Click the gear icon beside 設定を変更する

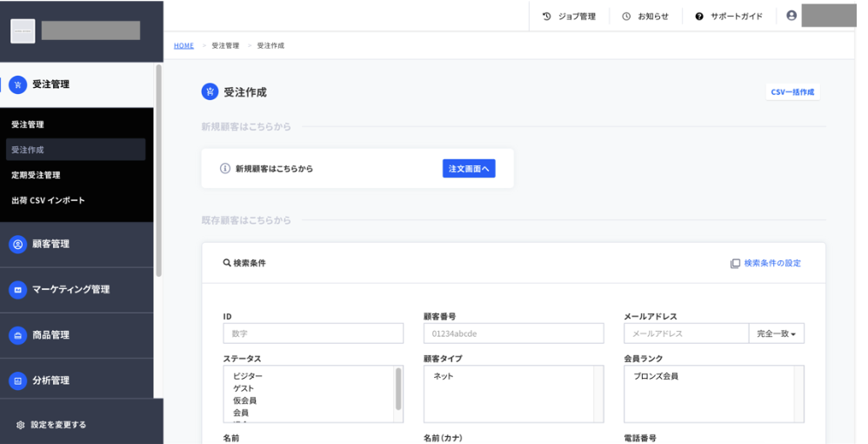tap(21, 425)
